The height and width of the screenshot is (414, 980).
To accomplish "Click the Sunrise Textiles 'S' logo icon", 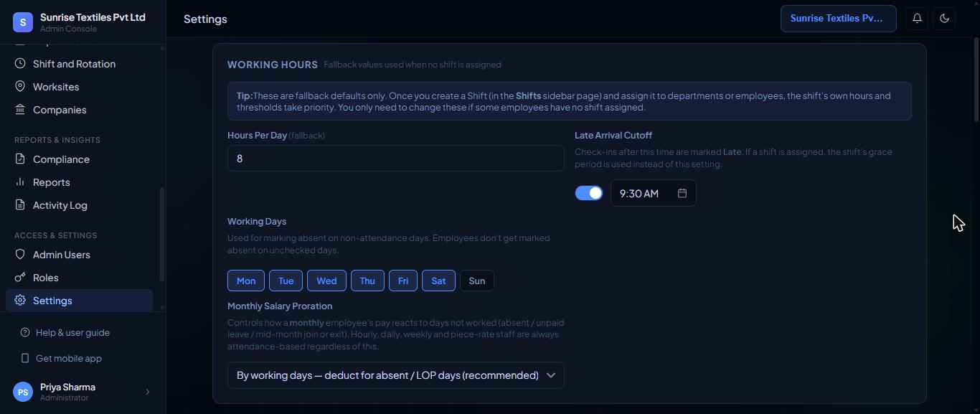I will (x=23, y=22).
